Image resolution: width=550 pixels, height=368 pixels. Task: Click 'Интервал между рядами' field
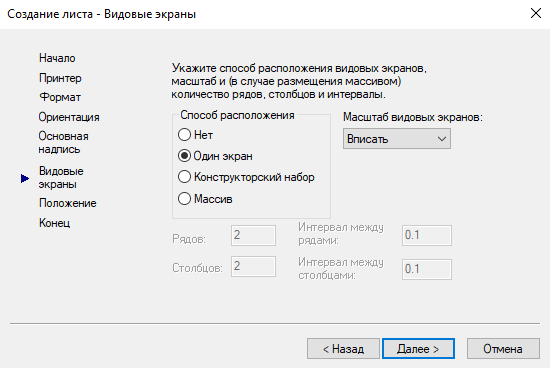coord(427,235)
